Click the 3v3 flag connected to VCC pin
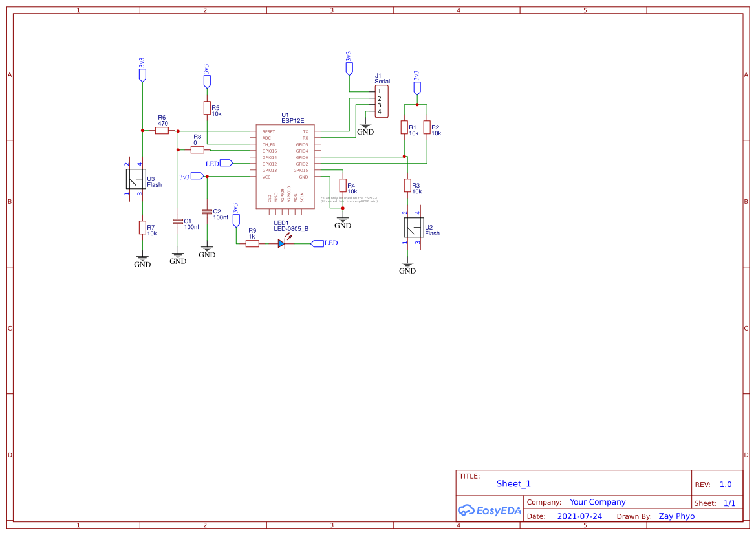This screenshot has width=756, height=535. [x=192, y=177]
